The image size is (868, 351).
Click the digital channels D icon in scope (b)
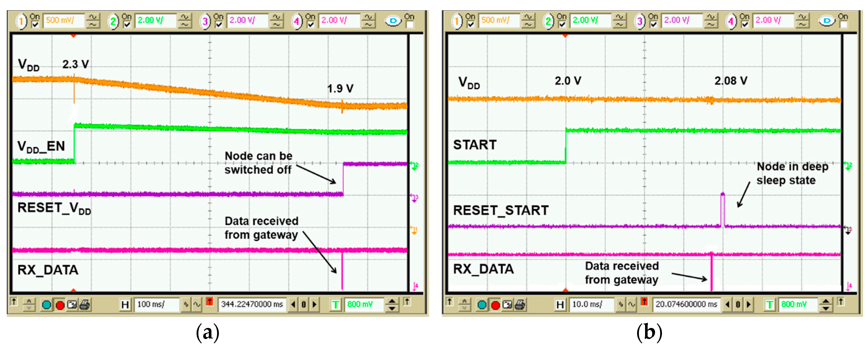coord(827,21)
